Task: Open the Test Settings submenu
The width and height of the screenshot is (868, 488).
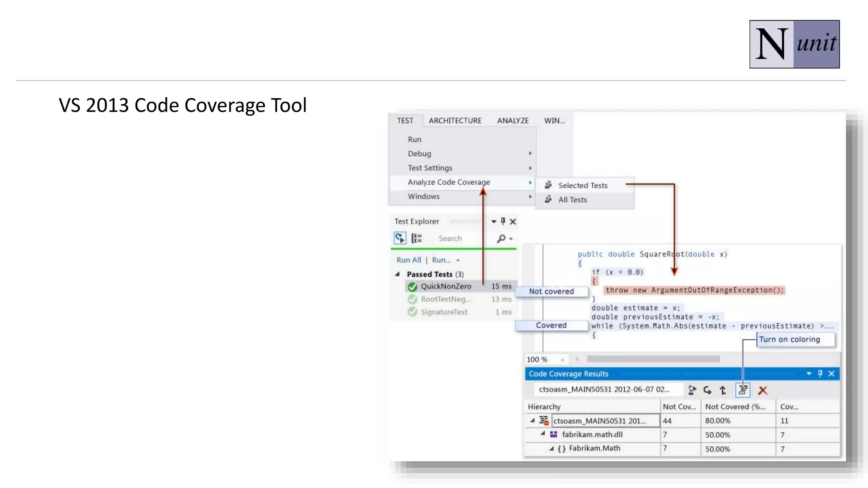Action: 462,168
